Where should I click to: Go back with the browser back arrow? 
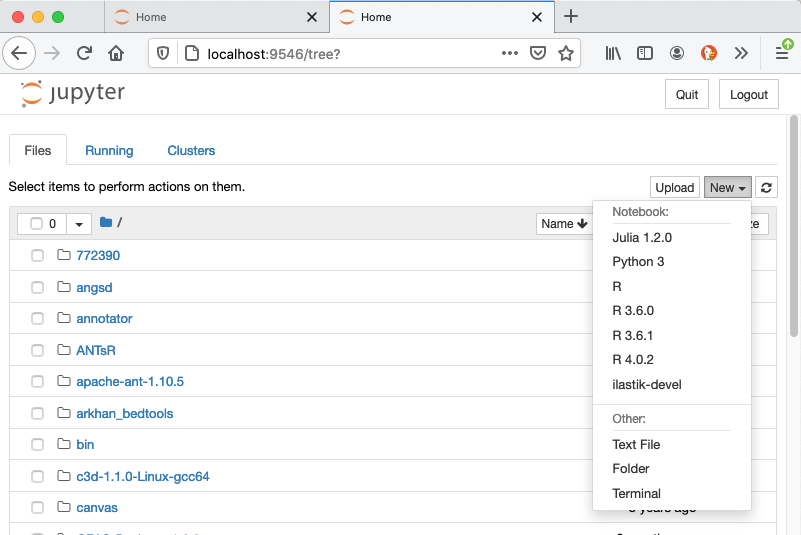click(x=19, y=53)
